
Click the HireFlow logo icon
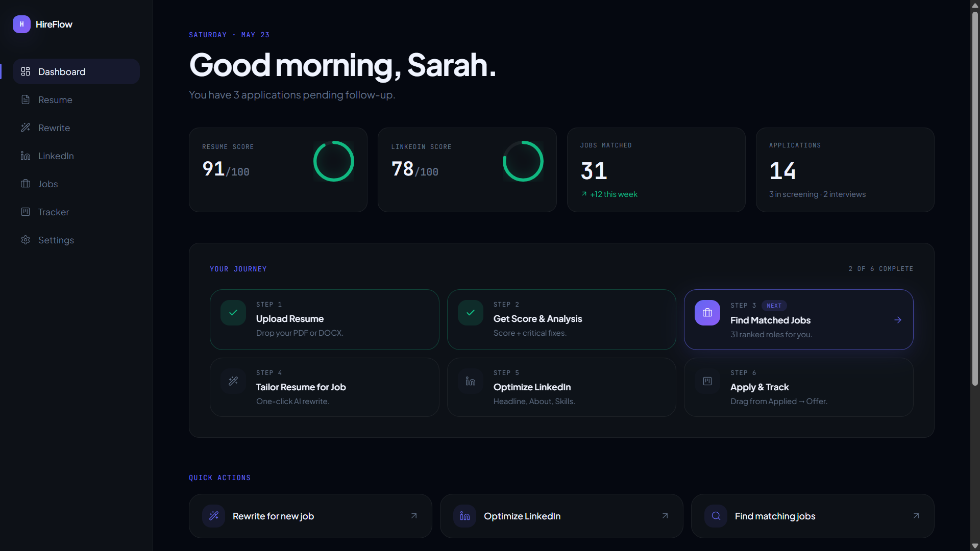(21, 24)
